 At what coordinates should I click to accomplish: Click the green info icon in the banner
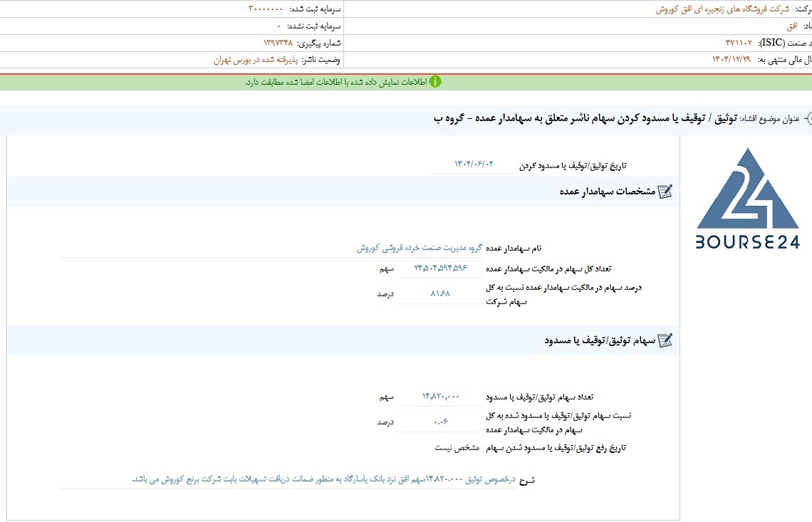click(x=435, y=82)
